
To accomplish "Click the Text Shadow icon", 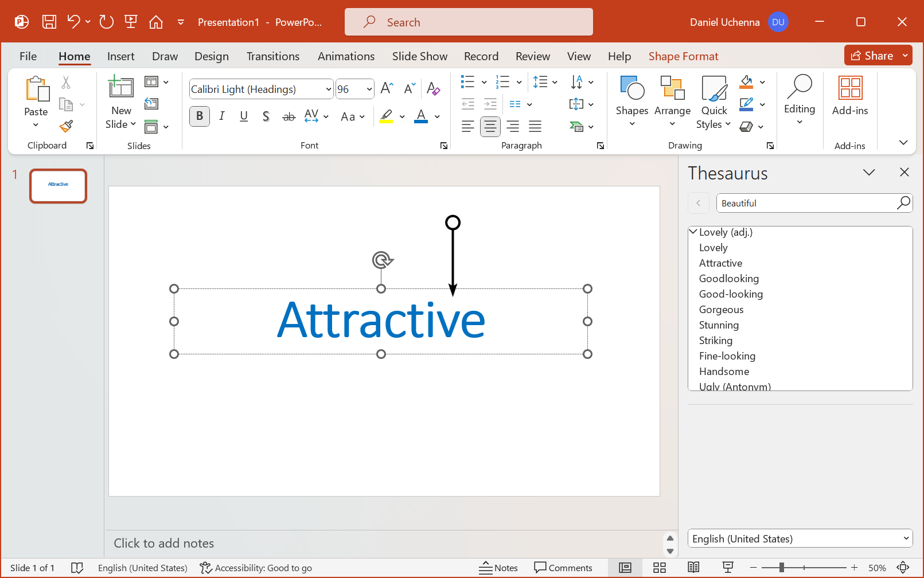I will (266, 116).
